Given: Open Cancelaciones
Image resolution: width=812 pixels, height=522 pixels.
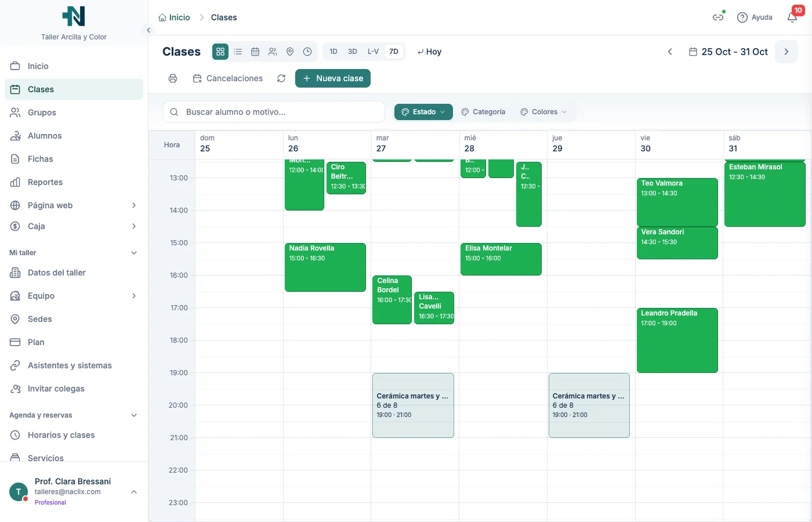Looking at the screenshot, I should click(228, 78).
